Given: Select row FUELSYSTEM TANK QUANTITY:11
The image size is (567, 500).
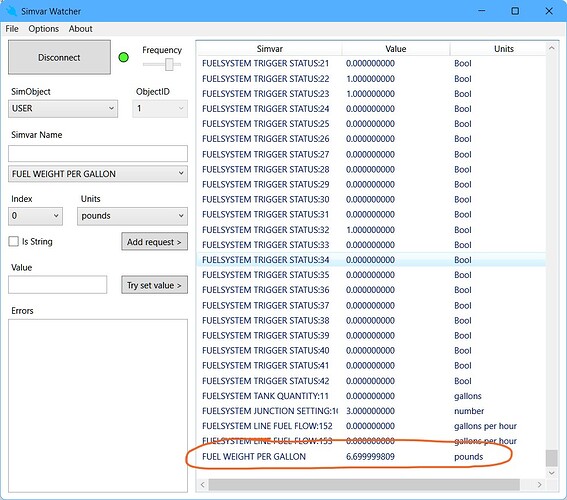Looking at the screenshot, I should pyautogui.click(x=372, y=396).
